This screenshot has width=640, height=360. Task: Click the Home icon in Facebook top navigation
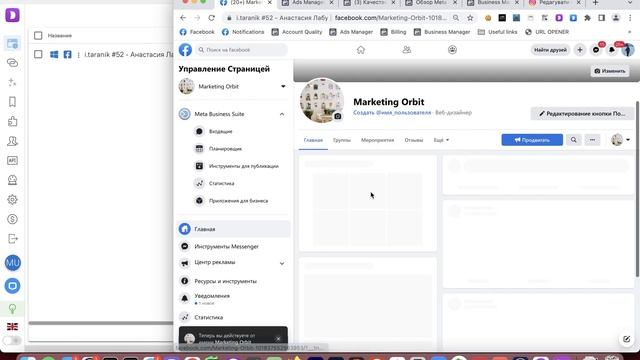point(361,50)
